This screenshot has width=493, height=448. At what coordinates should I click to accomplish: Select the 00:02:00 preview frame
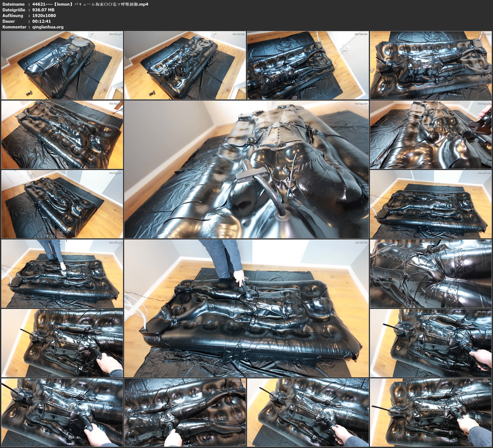tap(308, 65)
